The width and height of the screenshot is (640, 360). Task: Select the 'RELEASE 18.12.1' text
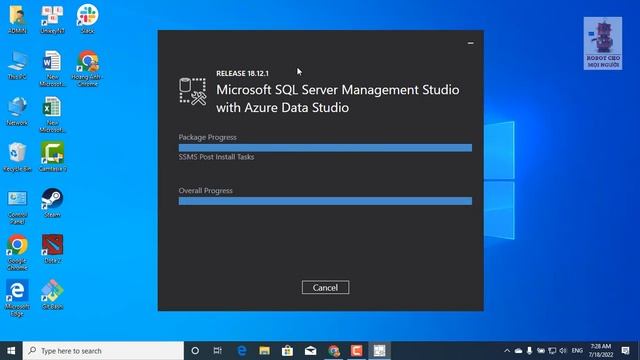click(x=242, y=73)
